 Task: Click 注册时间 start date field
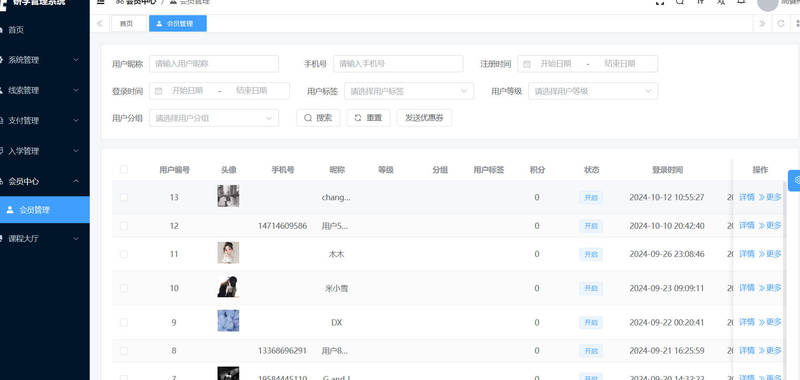[556, 64]
